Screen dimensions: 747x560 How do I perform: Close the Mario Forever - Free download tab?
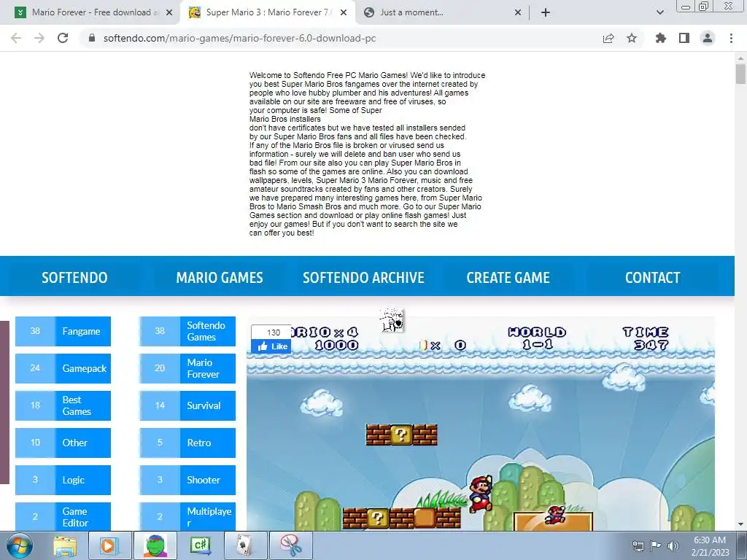169,12
